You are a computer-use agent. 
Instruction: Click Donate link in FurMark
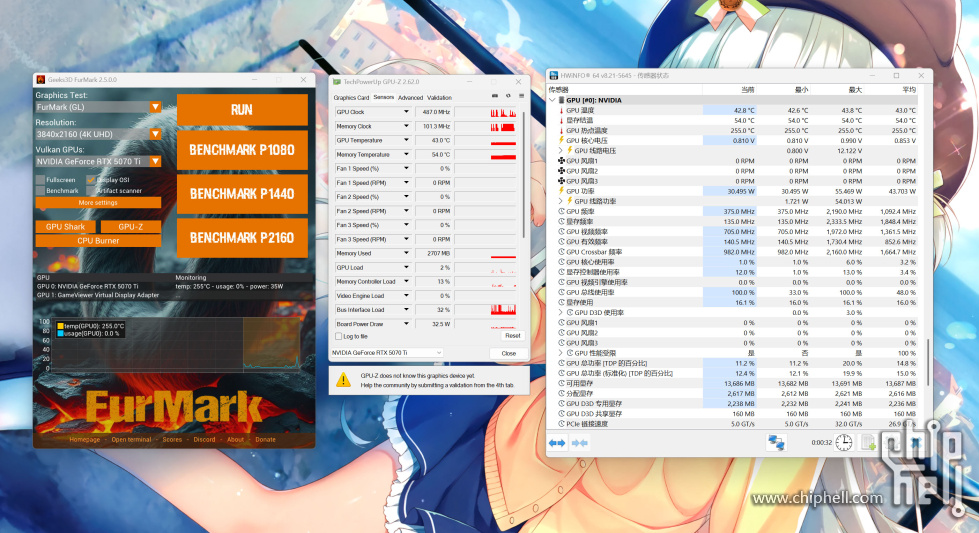(x=265, y=439)
